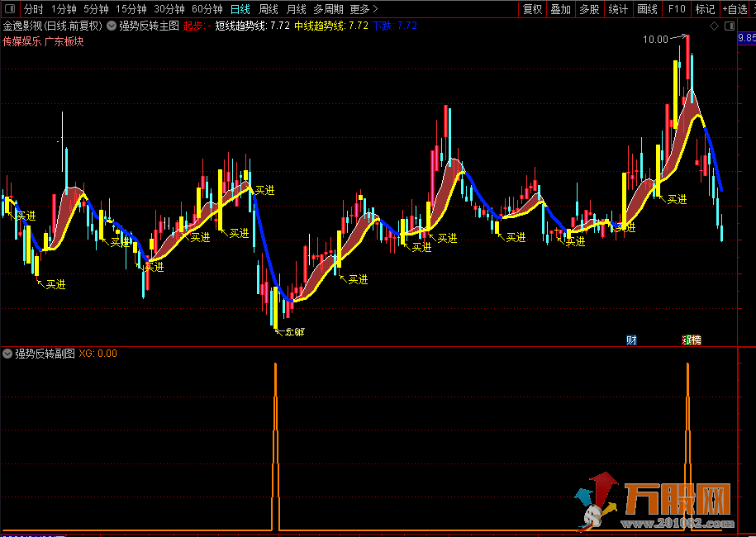Click the 10.00 high price marker
756x537 pixels.
pos(656,39)
